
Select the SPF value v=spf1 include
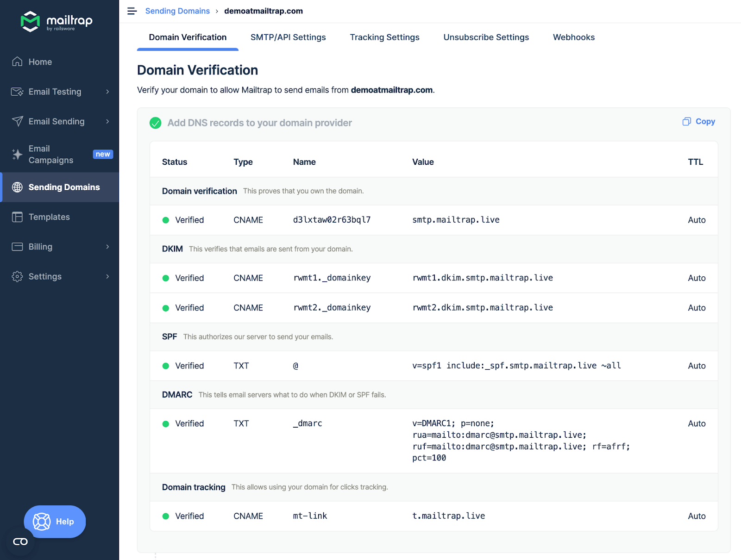click(516, 366)
